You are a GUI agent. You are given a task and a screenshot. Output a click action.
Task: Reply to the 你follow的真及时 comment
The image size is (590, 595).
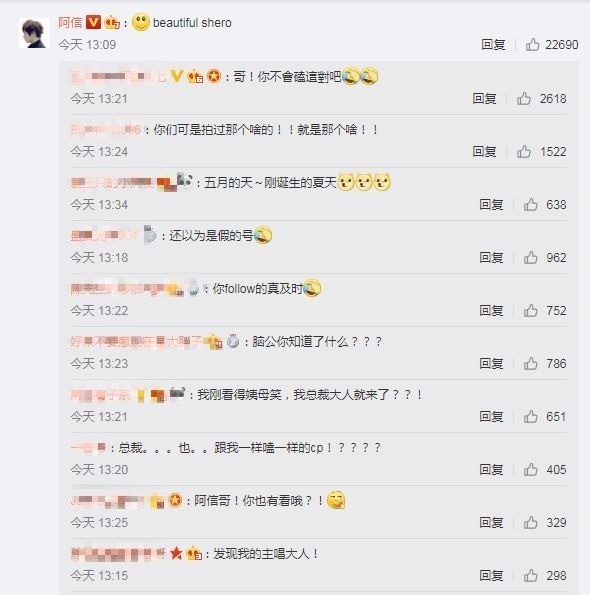pyautogui.click(x=491, y=310)
